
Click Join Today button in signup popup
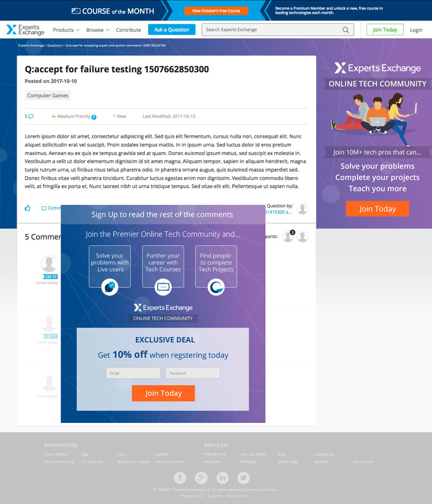pos(163,393)
